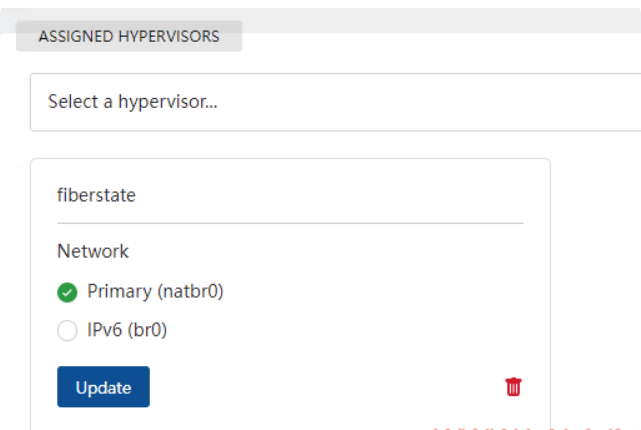The width and height of the screenshot is (641, 430).
Task: Choose the Primary (natbr0) network option
Action: pos(67,292)
